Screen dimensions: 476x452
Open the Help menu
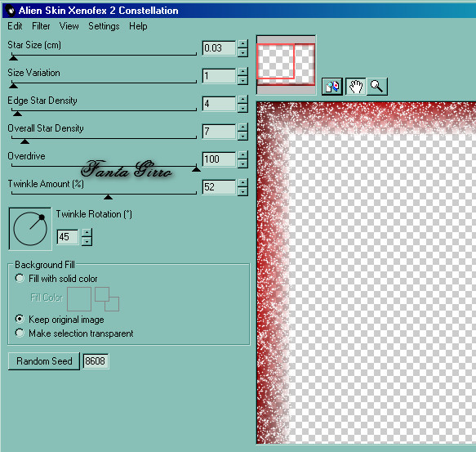point(138,26)
